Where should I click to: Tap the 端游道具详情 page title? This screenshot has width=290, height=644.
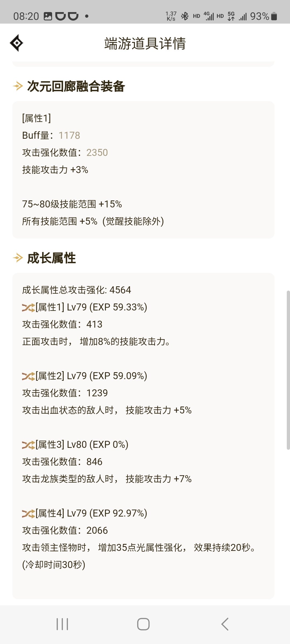click(145, 43)
